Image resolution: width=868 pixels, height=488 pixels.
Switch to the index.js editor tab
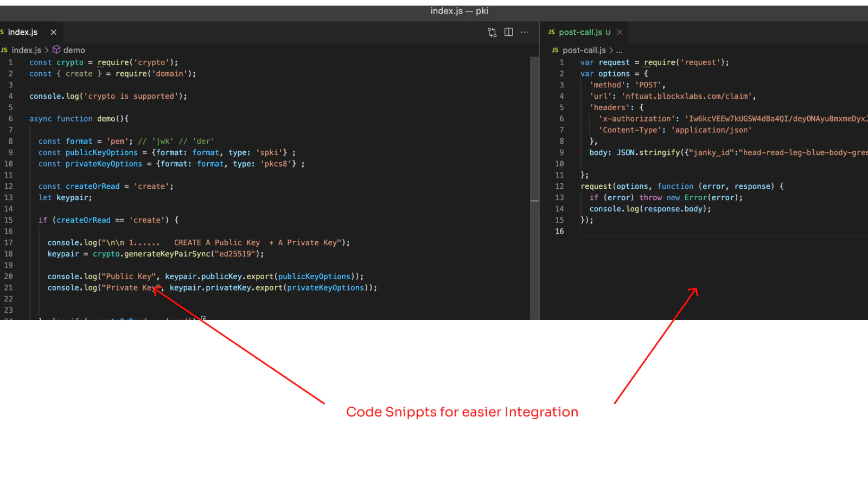point(23,33)
